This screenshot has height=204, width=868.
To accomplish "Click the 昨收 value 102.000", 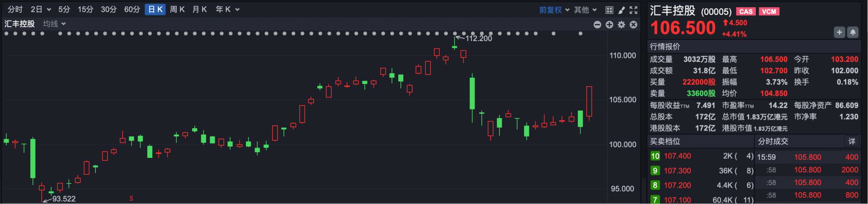I will [844, 70].
